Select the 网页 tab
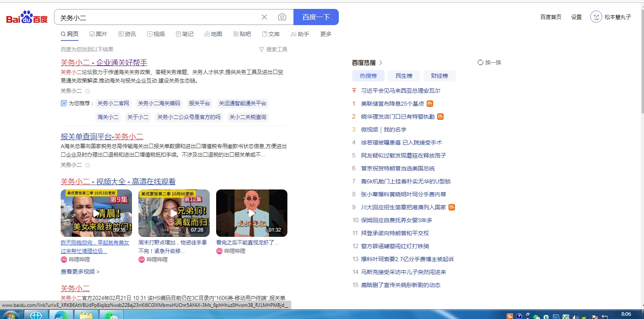Viewport: 644px width, 319px height. (70, 34)
